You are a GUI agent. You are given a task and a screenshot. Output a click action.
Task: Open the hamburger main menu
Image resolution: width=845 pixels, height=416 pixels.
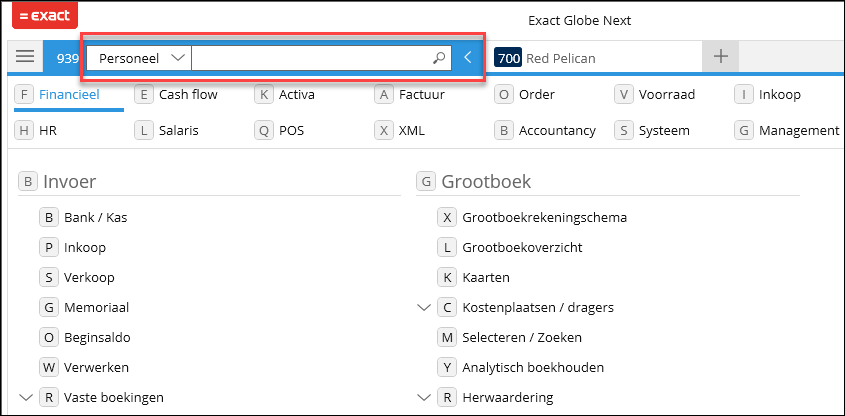tap(25, 57)
